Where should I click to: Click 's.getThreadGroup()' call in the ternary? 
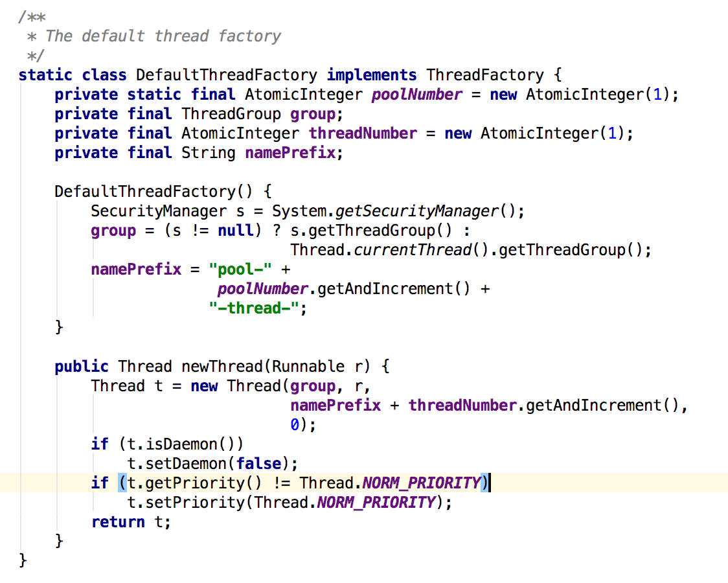pos(371,231)
